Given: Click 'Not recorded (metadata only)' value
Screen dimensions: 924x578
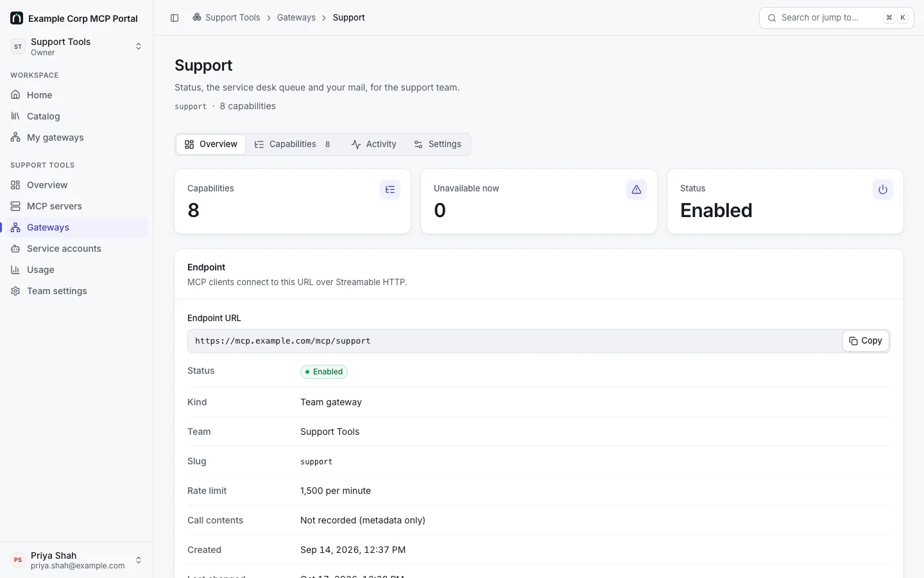Looking at the screenshot, I should point(363,520).
